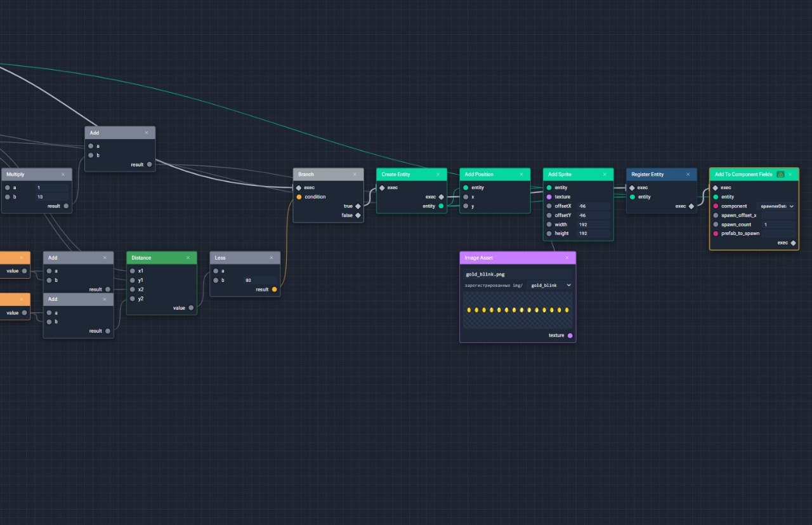Select the x1 input pin on Distance
This screenshot has height=525, width=812.
click(x=132, y=271)
